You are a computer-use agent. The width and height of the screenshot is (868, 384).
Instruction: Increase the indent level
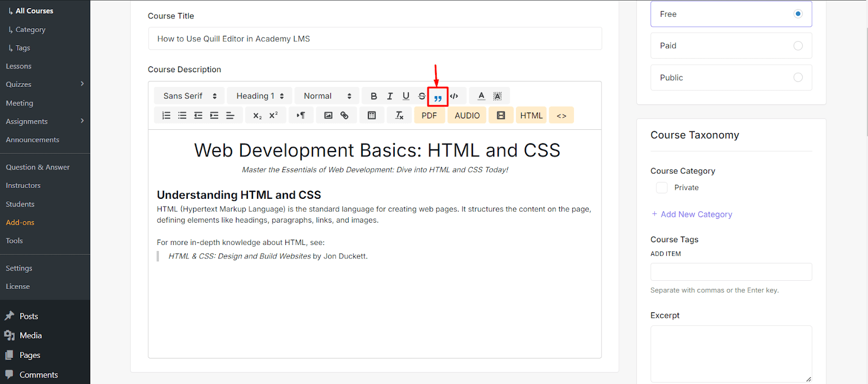point(214,115)
